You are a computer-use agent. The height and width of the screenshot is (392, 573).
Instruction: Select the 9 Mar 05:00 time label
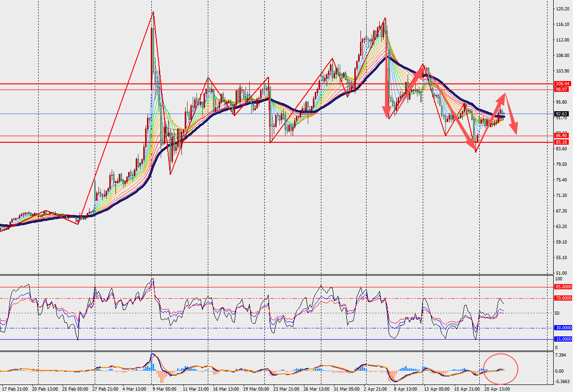pos(164,389)
